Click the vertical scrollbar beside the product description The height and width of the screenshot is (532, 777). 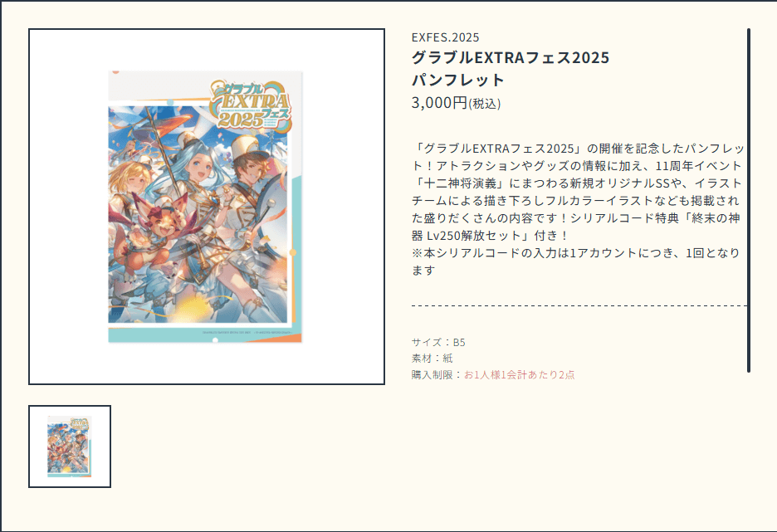pyautogui.click(x=748, y=200)
